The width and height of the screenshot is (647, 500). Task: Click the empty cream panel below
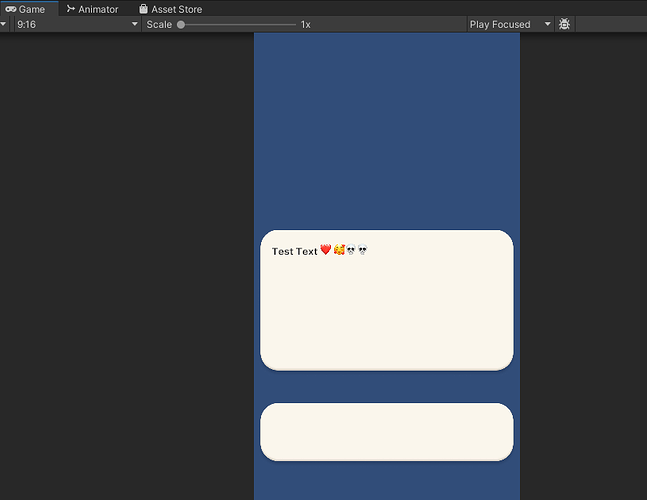[387, 432]
